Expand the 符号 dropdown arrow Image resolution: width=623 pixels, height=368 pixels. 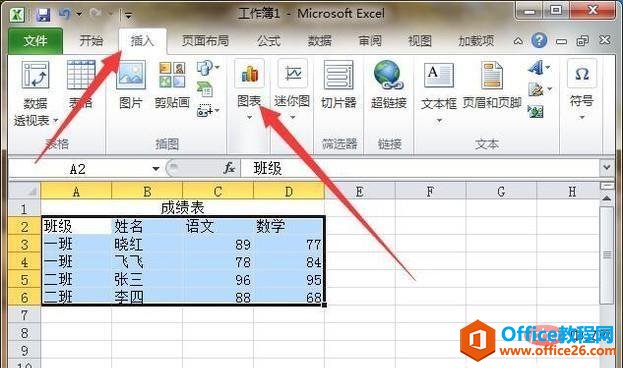(582, 117)
